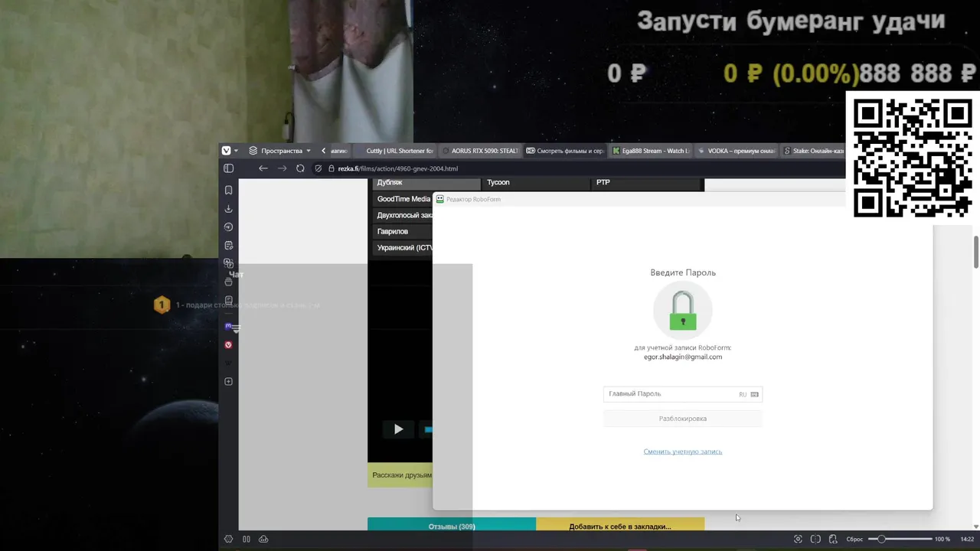Click the site padlock security icon

332,168
